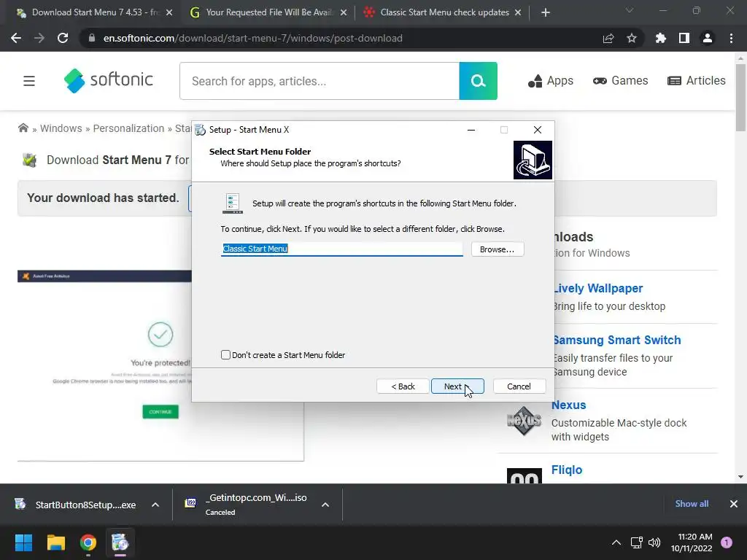Open Windows Start button
Image resolution: width=747 pixels, height=560 pixels.
pos(23,542)
